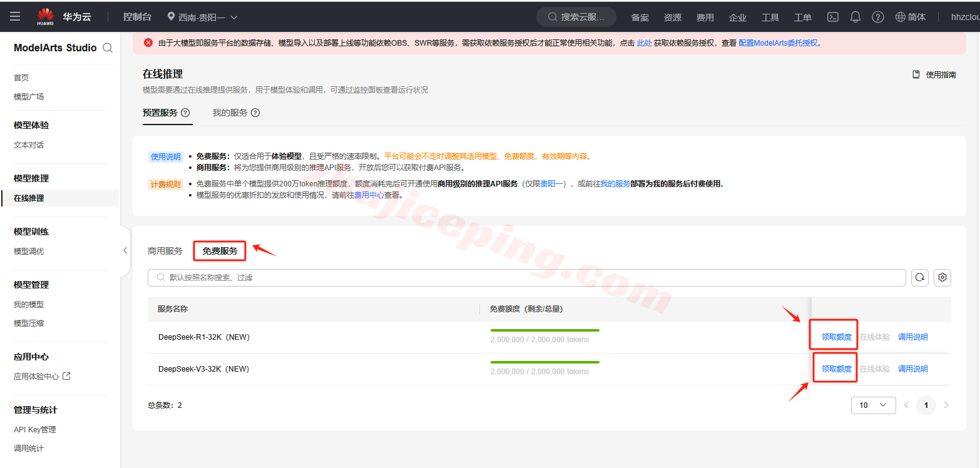980x468 pixels.
Task: Open the hamburger navigation menu
Action: click(15, 17)
